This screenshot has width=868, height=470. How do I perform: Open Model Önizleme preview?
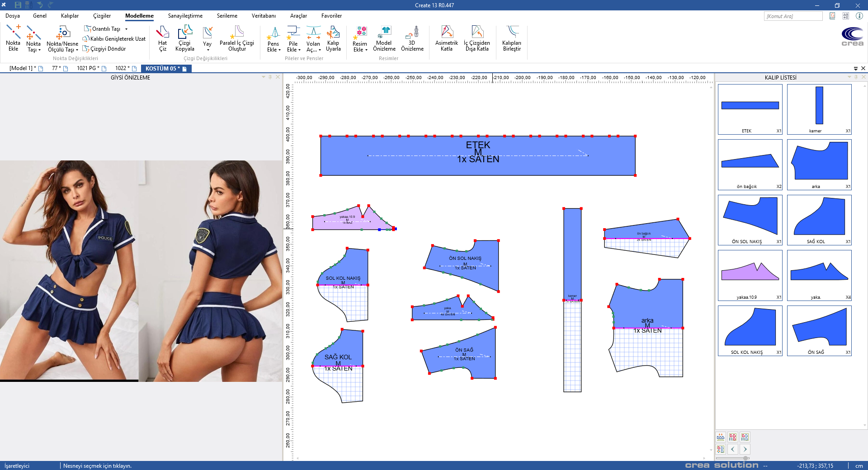coord(384,38)
